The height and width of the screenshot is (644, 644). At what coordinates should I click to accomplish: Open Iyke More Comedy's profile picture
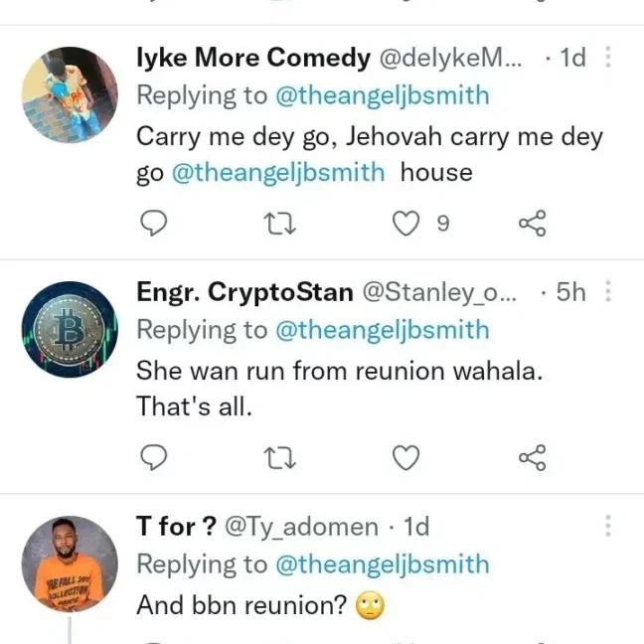[70, 94]
